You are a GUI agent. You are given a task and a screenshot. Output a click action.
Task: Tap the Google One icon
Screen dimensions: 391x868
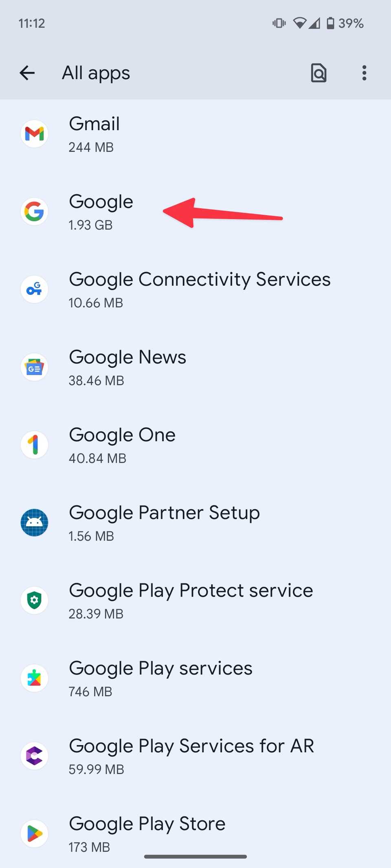34,445
